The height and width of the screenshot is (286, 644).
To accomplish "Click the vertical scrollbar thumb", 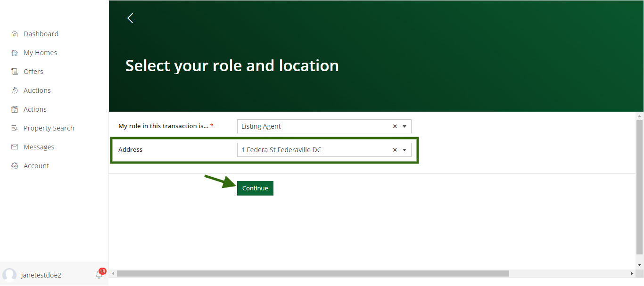I will (640, 188).
